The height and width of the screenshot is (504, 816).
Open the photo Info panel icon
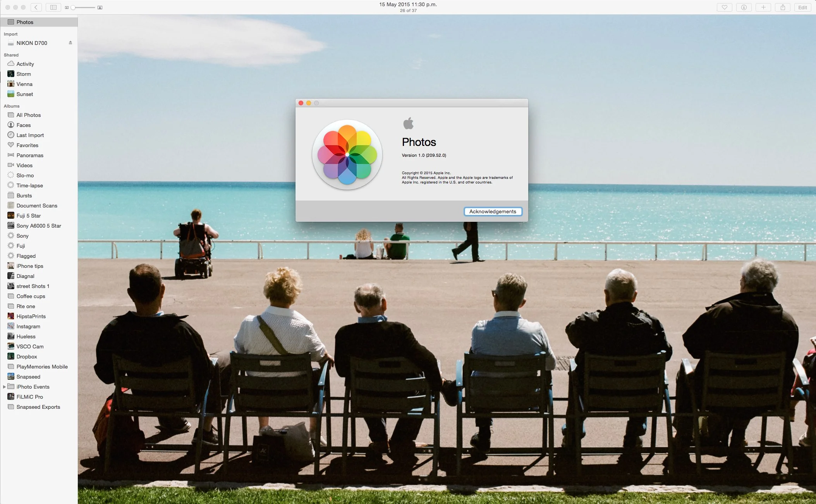744,7
